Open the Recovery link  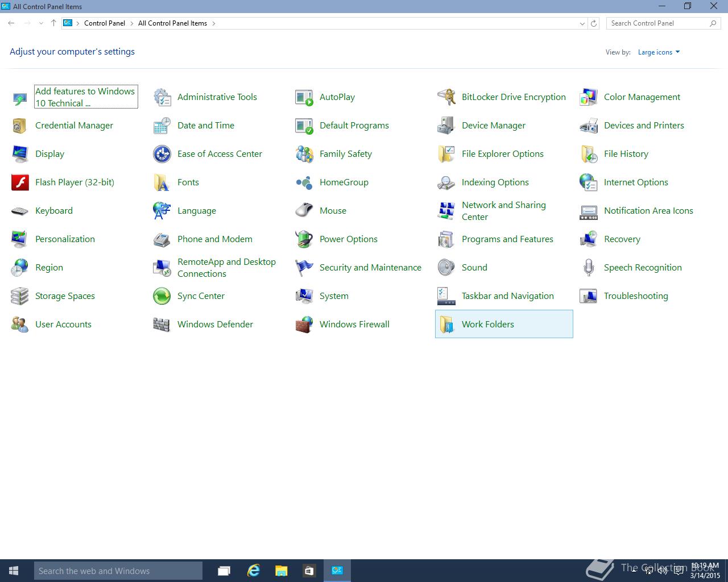[x=622, y=239]
